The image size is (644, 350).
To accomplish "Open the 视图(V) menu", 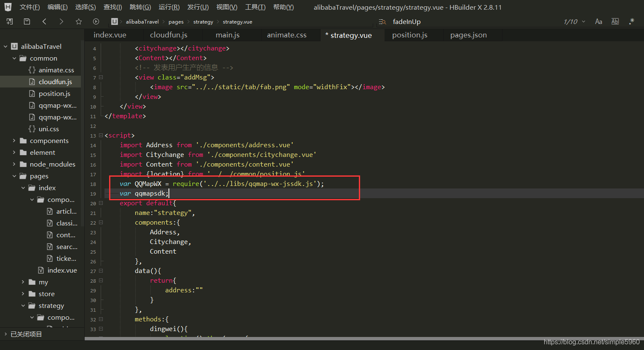I will [227, 7].
